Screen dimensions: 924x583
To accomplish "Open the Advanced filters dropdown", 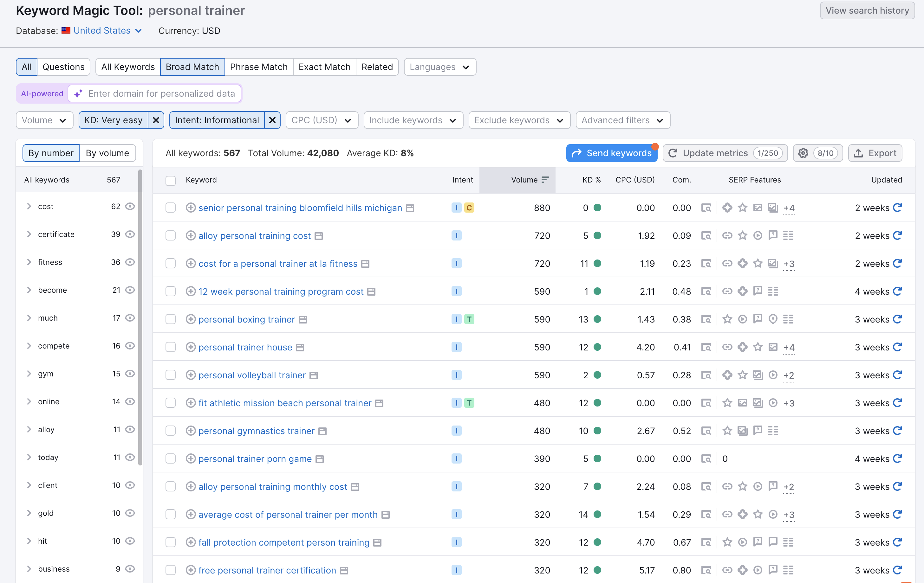I will point(623,120).
